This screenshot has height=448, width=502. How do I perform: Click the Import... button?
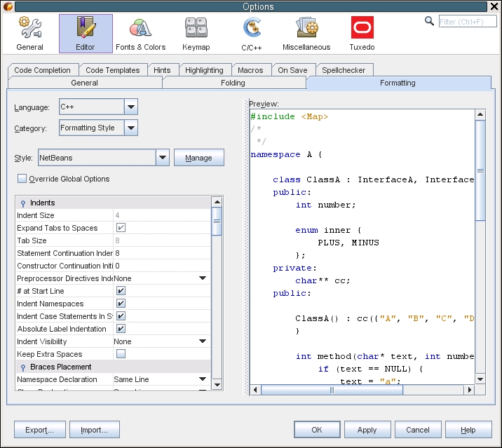click(x=95, y=430)
